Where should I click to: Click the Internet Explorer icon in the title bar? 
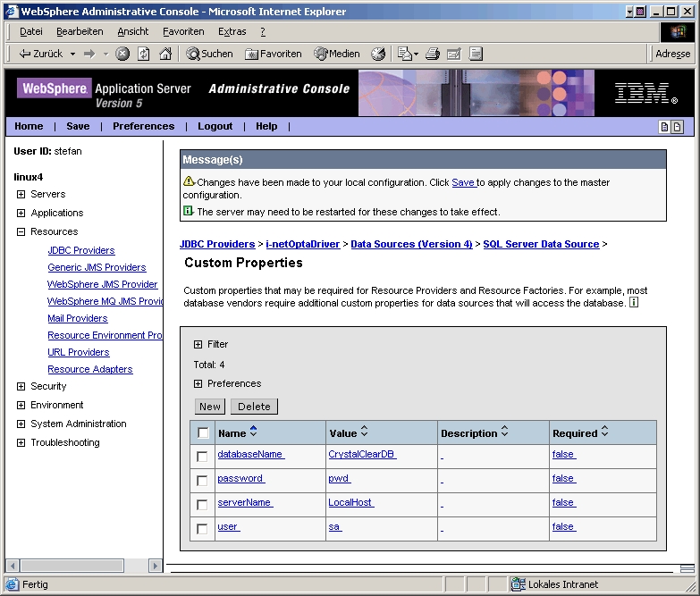(x=12, y=12)
